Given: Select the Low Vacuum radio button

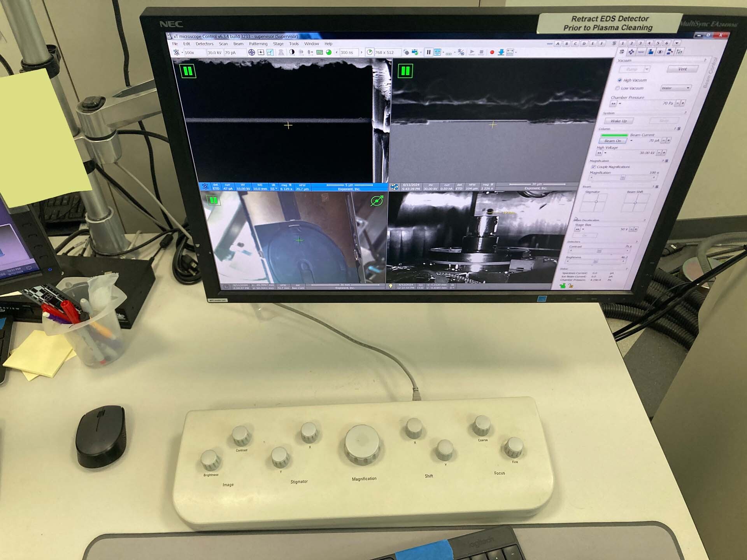Looking at the screenshot, I should pos(617,88).
